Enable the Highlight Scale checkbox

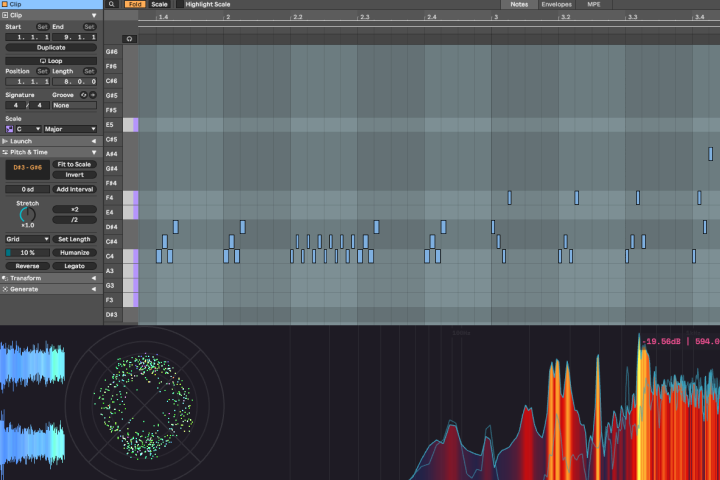pos(180,4)
